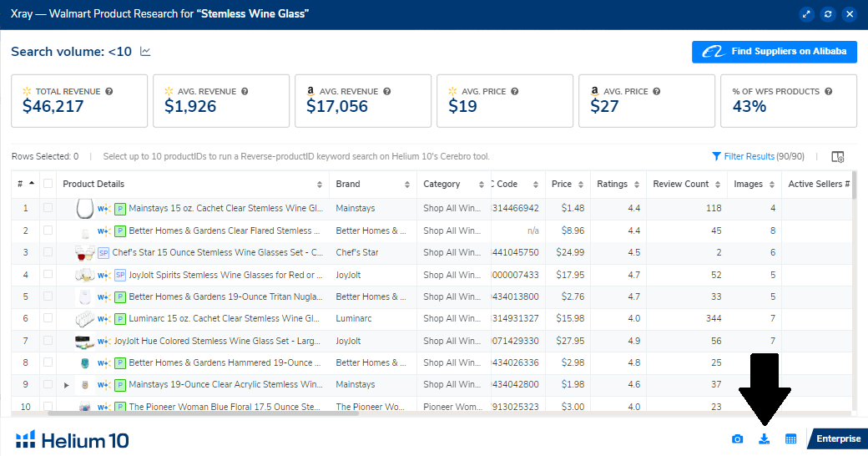The width and height of the screenshot is (868, 456).
Task: Click the Helium 10 logo
Action: 72,440
